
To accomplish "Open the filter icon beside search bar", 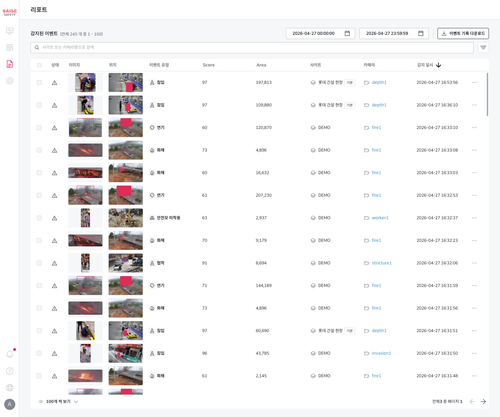I will pyautogui.click(x=483, y=47).
